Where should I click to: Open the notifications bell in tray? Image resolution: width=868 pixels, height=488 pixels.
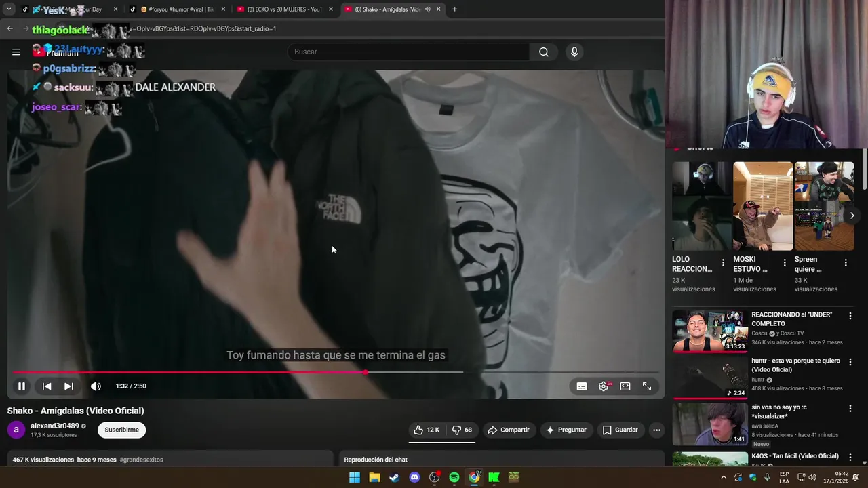pos(855,477)
